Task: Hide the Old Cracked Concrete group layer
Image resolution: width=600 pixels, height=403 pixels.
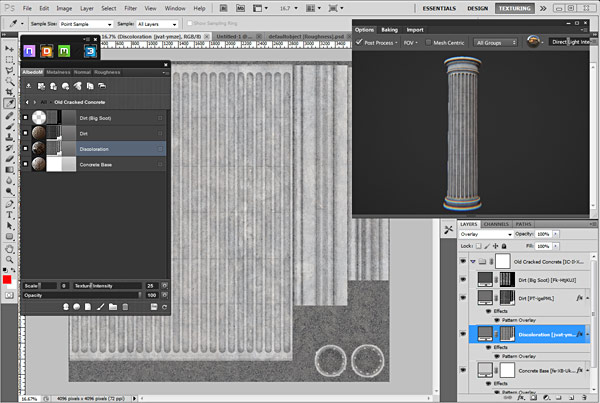Action: pos(463,261)
